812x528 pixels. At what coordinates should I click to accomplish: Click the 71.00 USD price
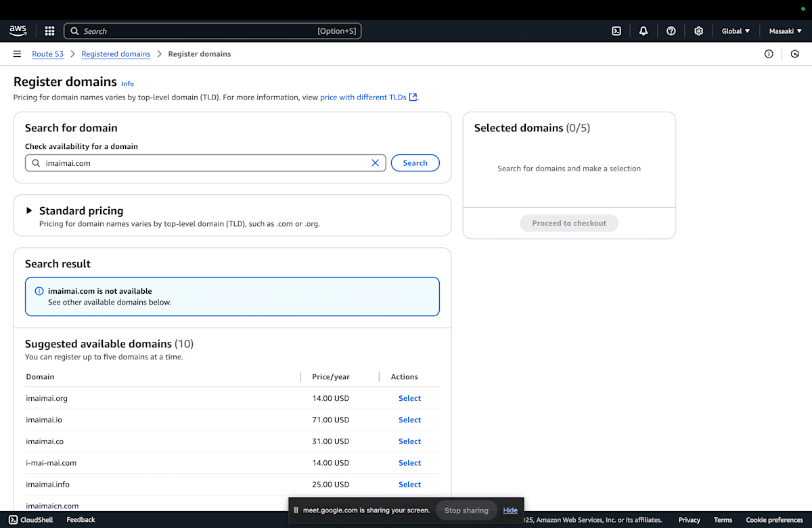tap(330, 420)
